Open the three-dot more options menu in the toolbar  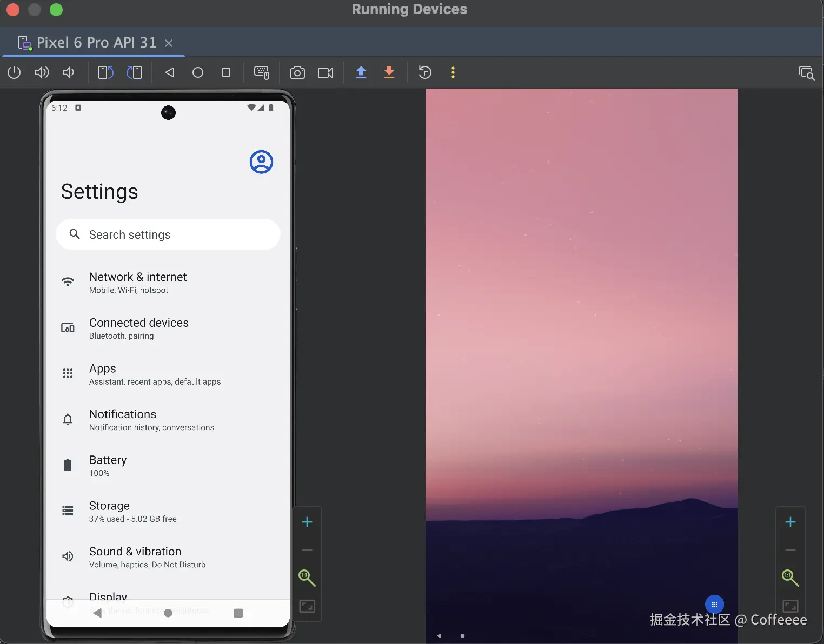pyautogui.click(x=453, y=72)
